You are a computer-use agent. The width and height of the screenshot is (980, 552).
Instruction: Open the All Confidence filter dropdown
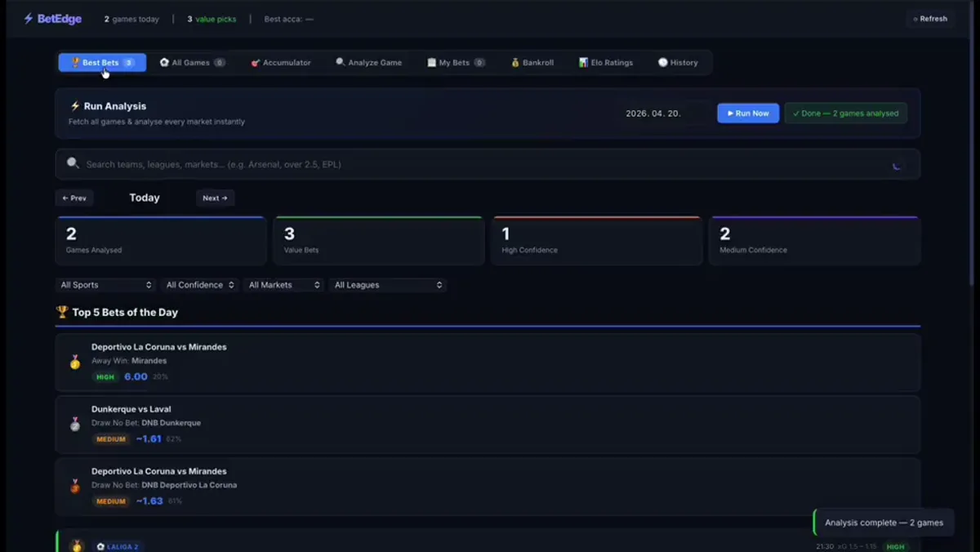click(x=200, y=285)
